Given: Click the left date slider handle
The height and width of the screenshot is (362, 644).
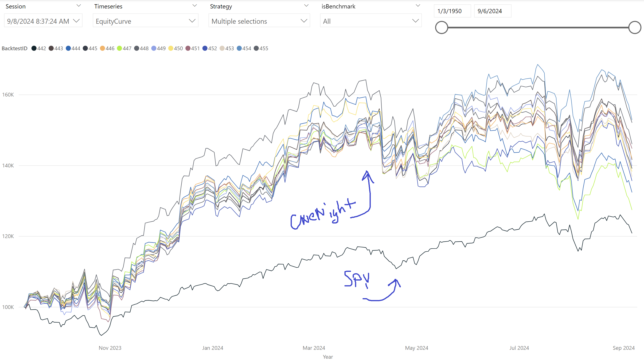Looking at the screenshot, I should 441,27.
